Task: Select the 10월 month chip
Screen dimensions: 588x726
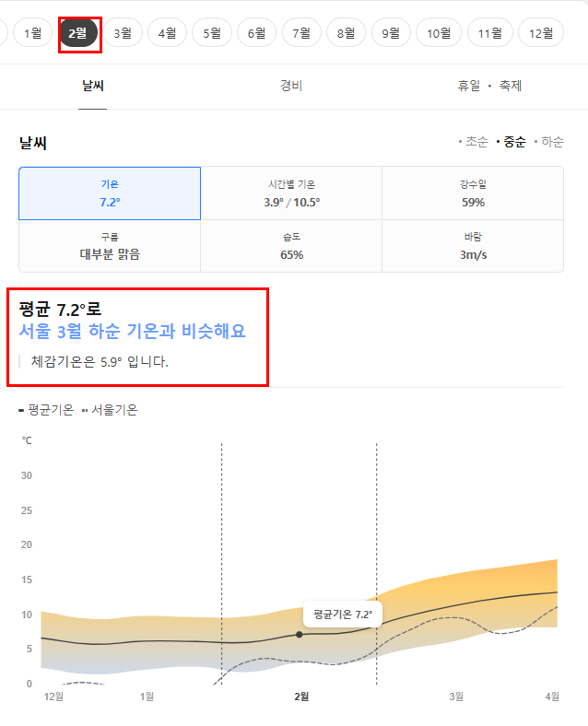Action: pyautogui.click(x=439, y=33)
